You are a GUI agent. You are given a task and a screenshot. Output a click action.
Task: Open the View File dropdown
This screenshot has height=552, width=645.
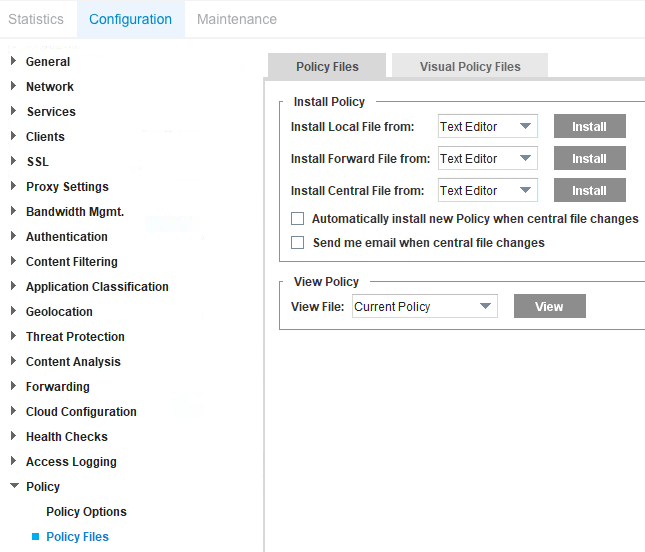click(x=424, y=307)
